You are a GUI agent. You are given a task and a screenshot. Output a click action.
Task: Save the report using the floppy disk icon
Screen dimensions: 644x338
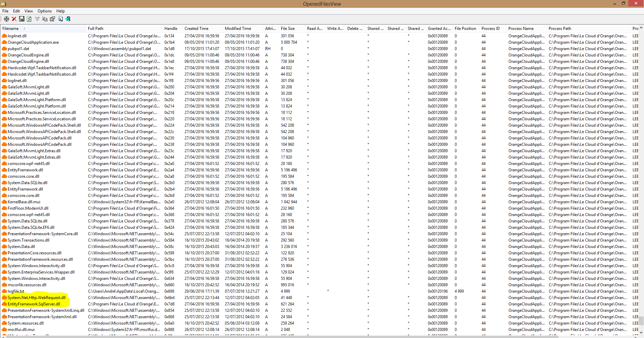21,19
